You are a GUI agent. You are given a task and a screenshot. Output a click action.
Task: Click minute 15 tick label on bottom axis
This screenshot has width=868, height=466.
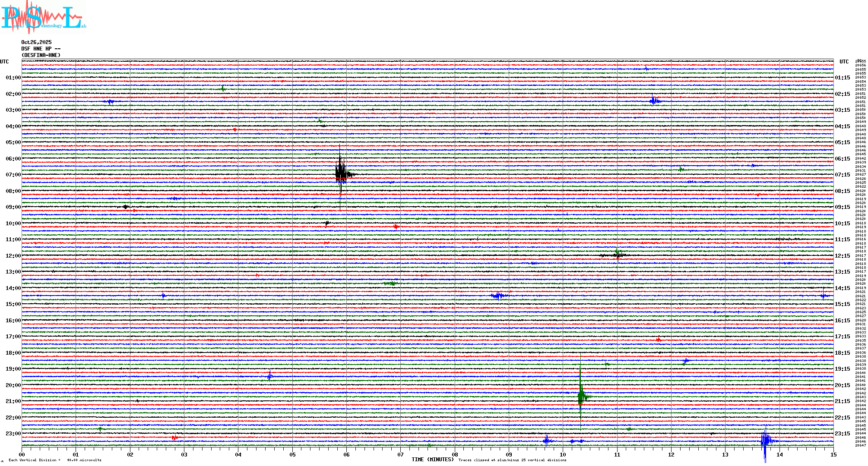point(833,454)
